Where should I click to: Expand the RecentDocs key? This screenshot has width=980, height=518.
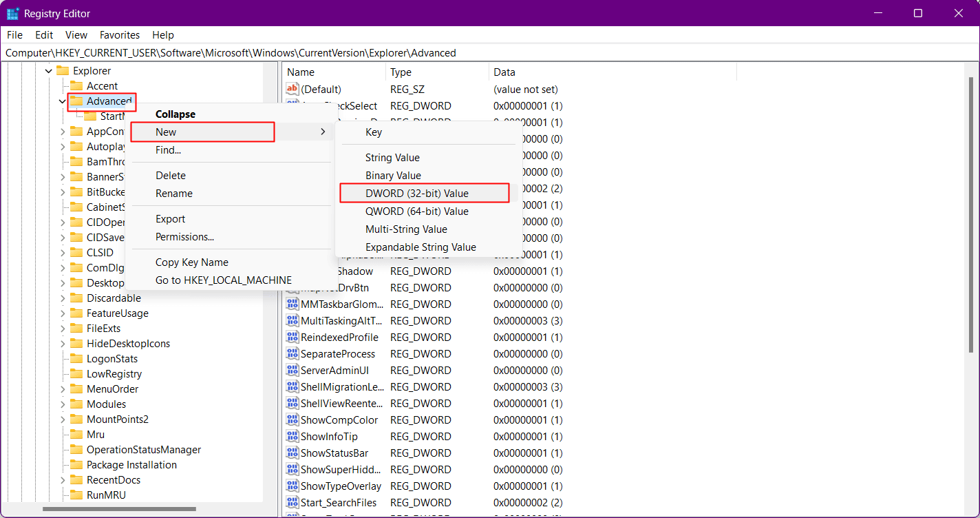[x=63, y=479]
